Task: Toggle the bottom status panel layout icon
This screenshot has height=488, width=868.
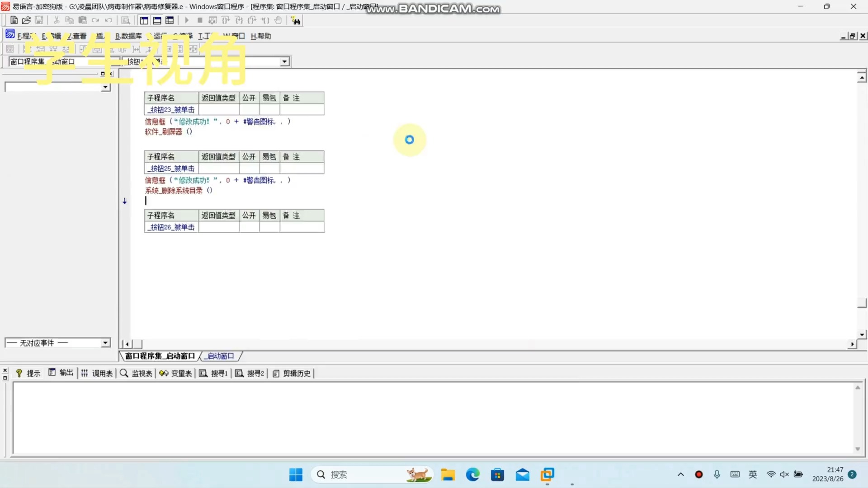Action: coord(157,20)
